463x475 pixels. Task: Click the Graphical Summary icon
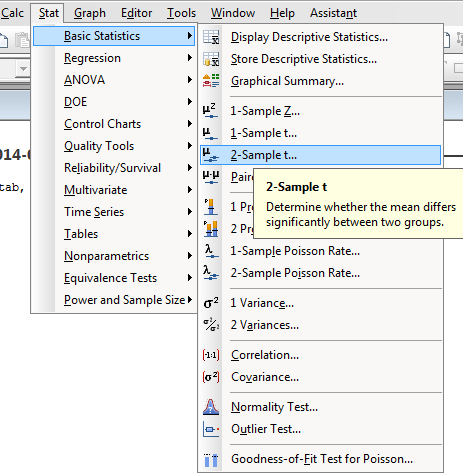click(211, 81)
